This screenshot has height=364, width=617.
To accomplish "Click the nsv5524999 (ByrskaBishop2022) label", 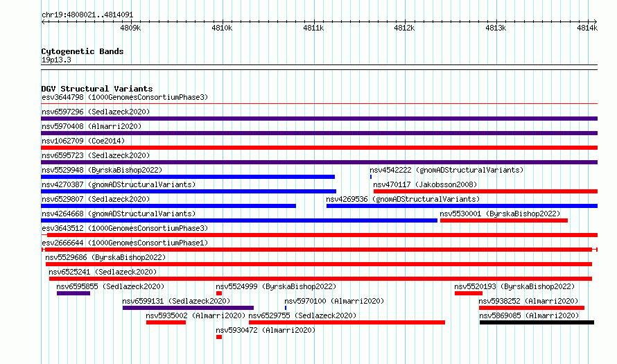I will coord(276,286).
